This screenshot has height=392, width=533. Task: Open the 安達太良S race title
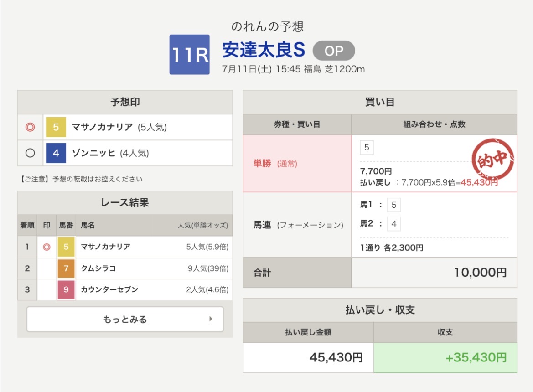coord(264,50)
